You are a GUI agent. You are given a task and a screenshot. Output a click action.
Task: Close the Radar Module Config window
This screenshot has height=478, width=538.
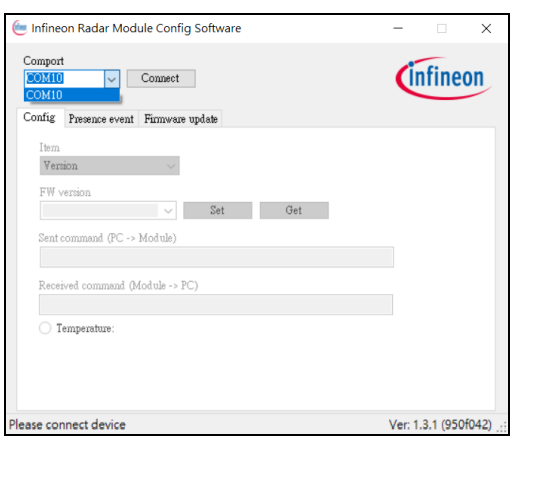[x=486, y=28]
